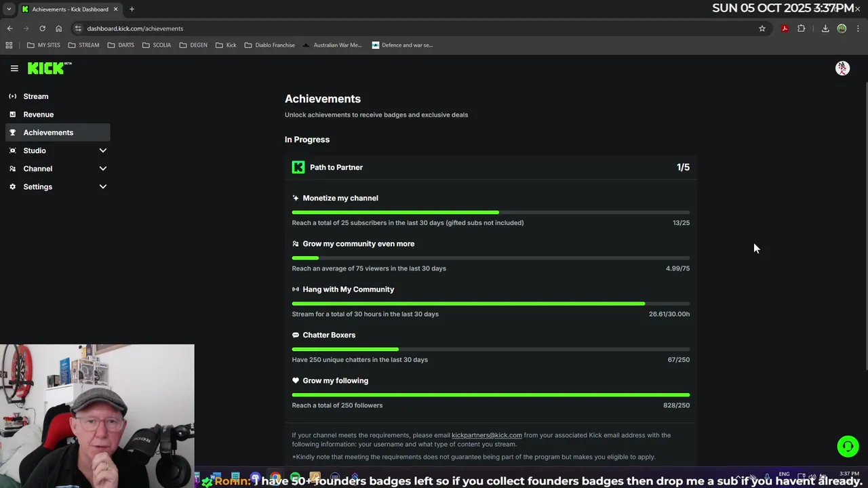Click the Revenue icon in sidebar
Image resolution: width=868 pixels, height=488 pixels.
click(12, 115)
